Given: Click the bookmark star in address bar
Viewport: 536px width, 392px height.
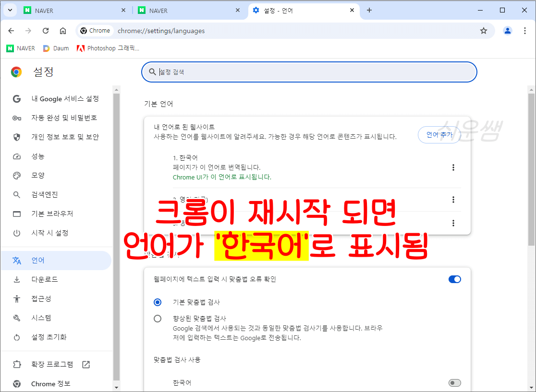Looking at the screenshot, I should point(484,30).
